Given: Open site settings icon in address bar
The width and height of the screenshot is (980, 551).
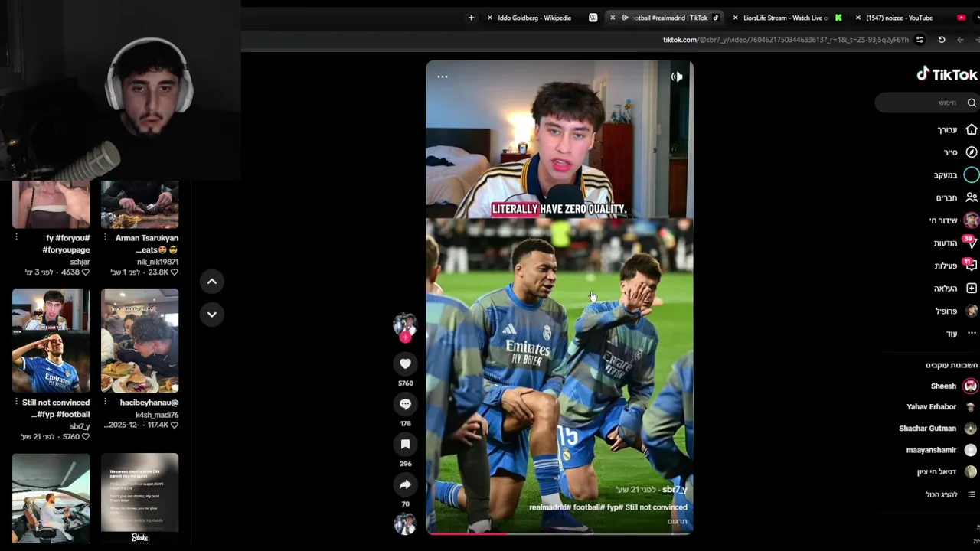Looking at the screenshot, I should 920,40.
